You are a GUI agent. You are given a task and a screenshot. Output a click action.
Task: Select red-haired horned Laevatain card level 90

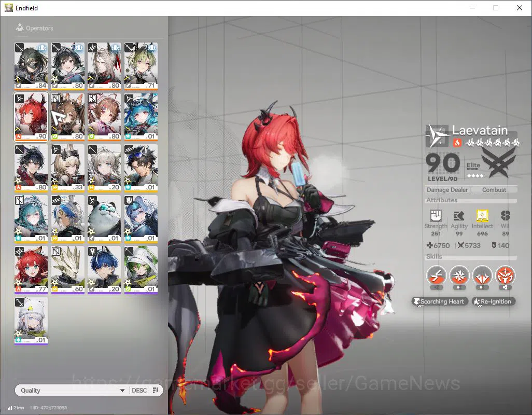coord(31,117)
